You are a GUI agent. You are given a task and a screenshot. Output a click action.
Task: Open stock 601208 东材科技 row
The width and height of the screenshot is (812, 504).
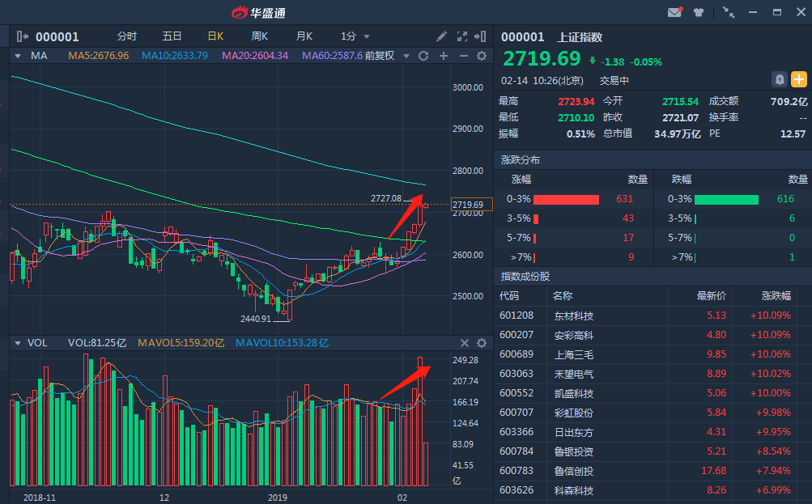653,316
